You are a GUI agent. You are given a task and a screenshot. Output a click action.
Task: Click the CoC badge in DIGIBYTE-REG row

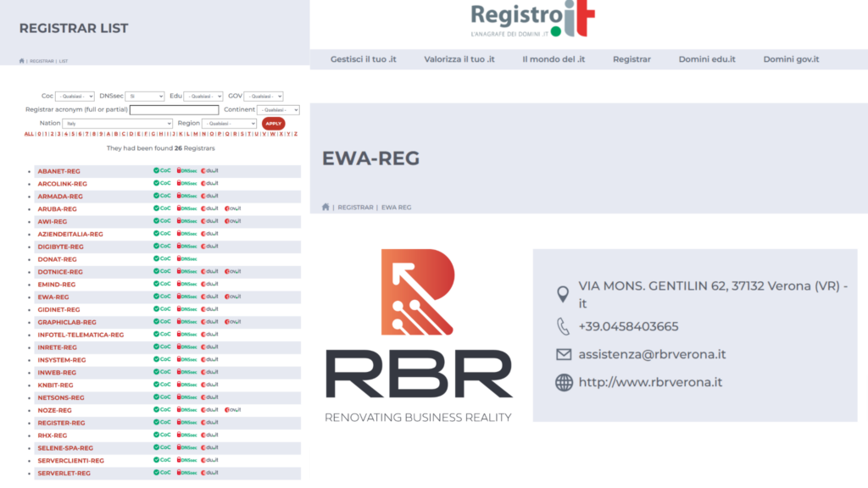[x=162, y=247]
